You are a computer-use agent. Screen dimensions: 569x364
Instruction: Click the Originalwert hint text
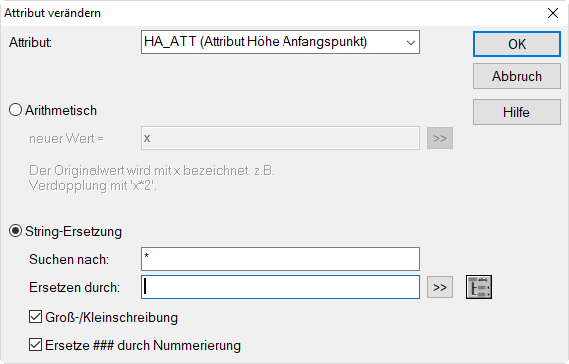pyautogui.click(x=152, y=178)
